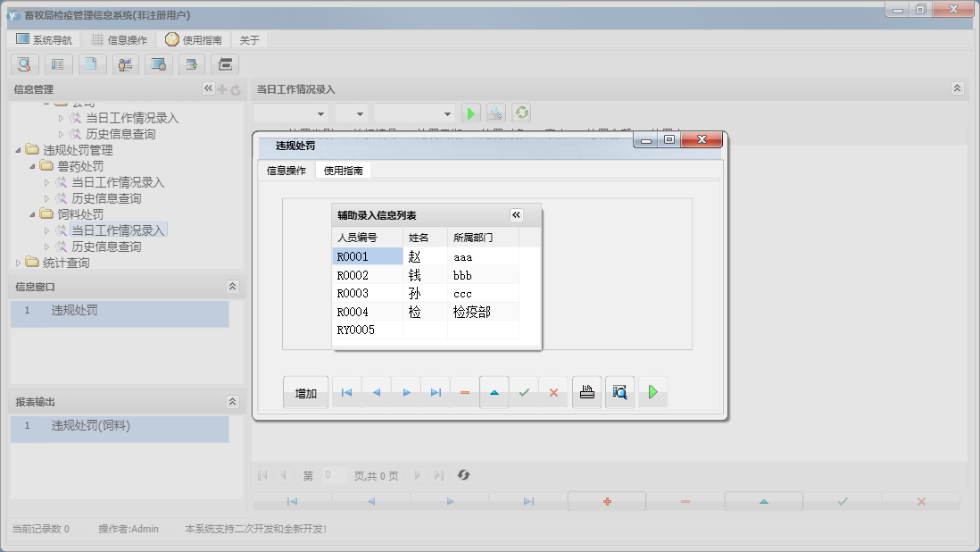
Task: Click the green refresh icon beside filter dropdowns
Action: (x=521, y=113)
